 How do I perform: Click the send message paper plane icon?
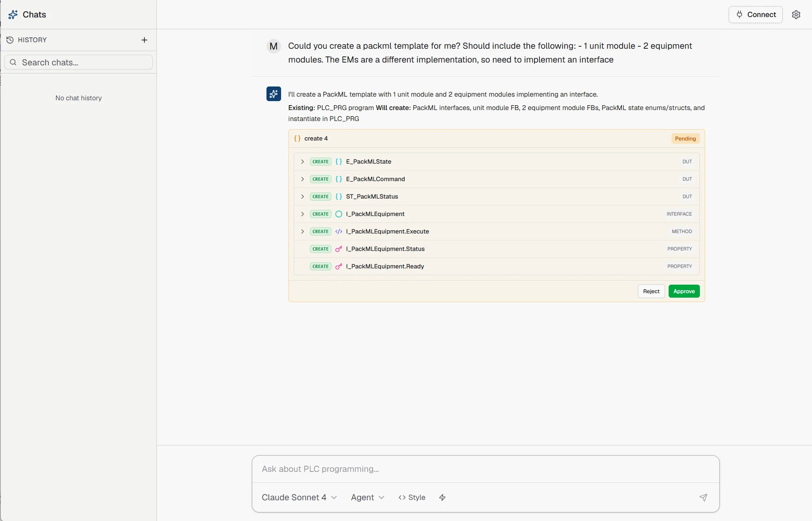tap(703, 497)
